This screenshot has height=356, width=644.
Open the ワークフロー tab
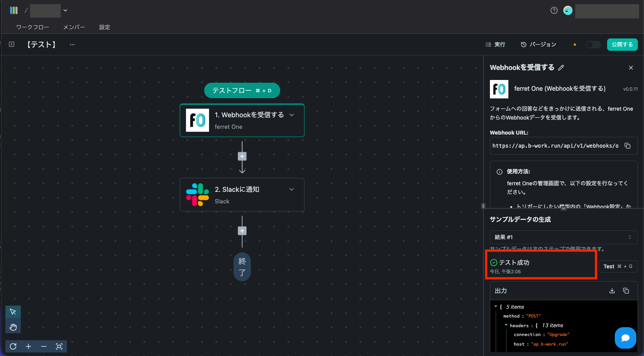pyautogui.click(x=33, y=27)
